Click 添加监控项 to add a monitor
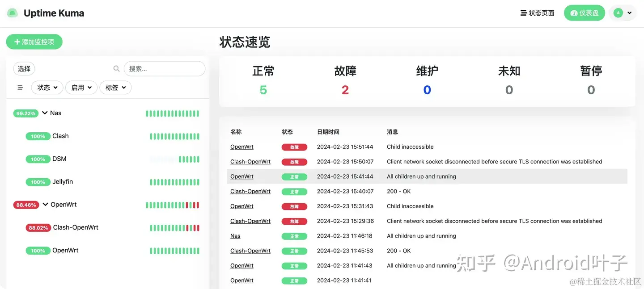The height and width of the screenshot is (289, 644). (34, 42)
